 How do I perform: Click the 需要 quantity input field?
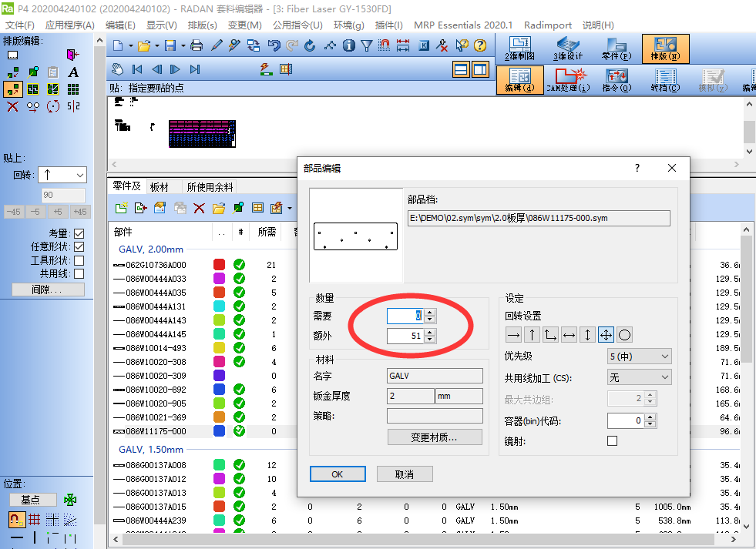point(405,316)
